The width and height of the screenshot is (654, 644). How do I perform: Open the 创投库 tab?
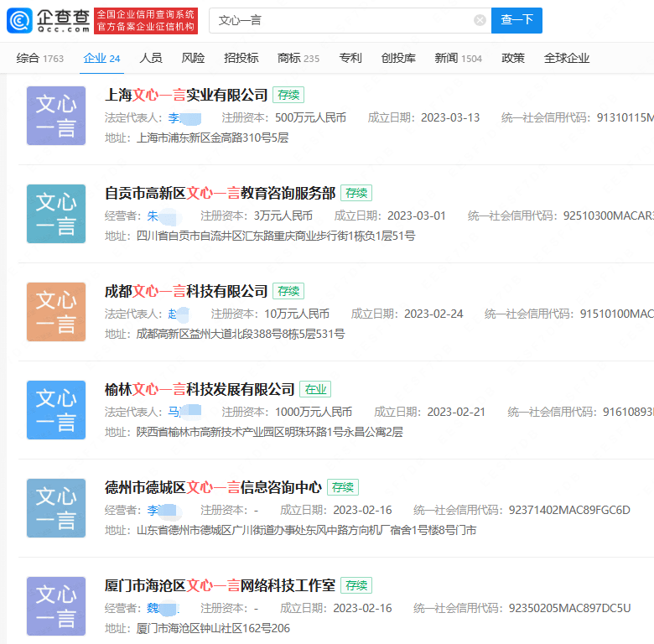[x=398, y=58]
